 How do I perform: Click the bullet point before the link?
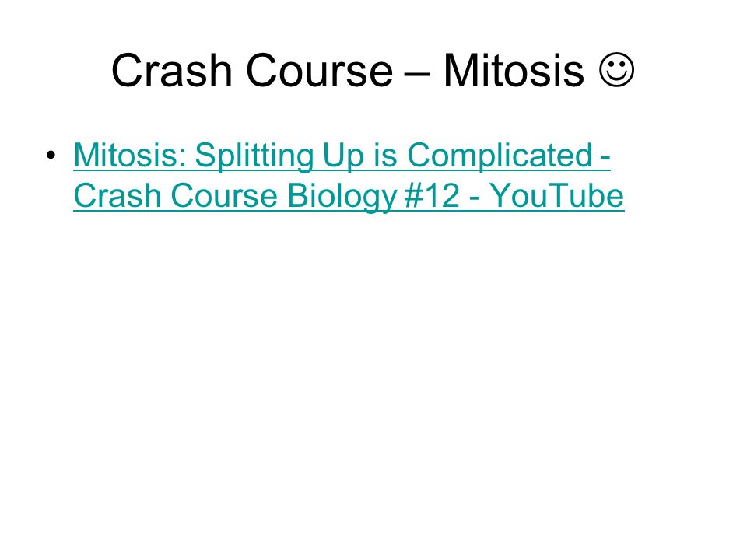[x=51, y=156]
